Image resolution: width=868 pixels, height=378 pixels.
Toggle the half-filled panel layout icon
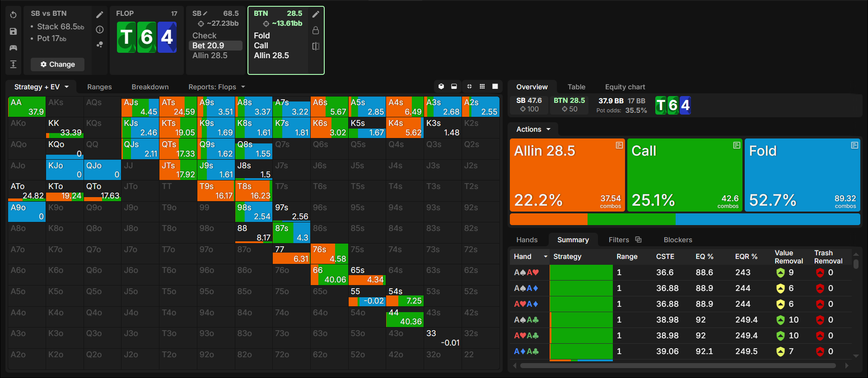454,86
